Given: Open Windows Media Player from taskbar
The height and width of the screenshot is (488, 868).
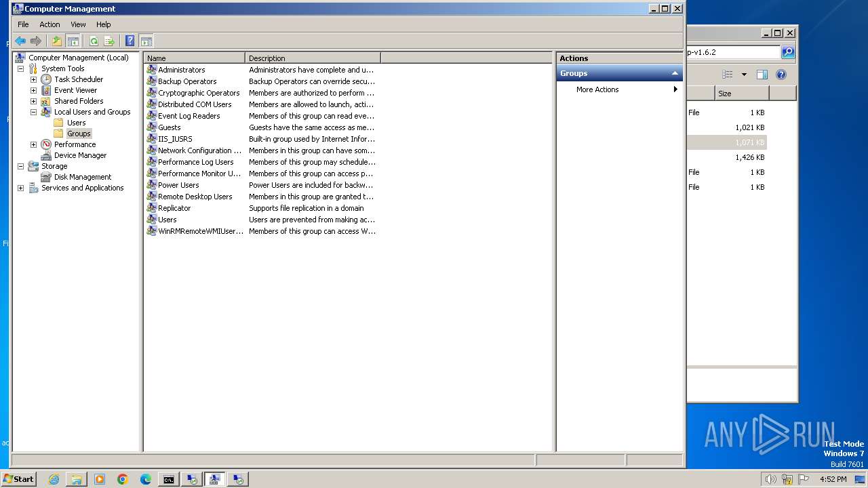Looking at the screenshot, I should [100, 479].
